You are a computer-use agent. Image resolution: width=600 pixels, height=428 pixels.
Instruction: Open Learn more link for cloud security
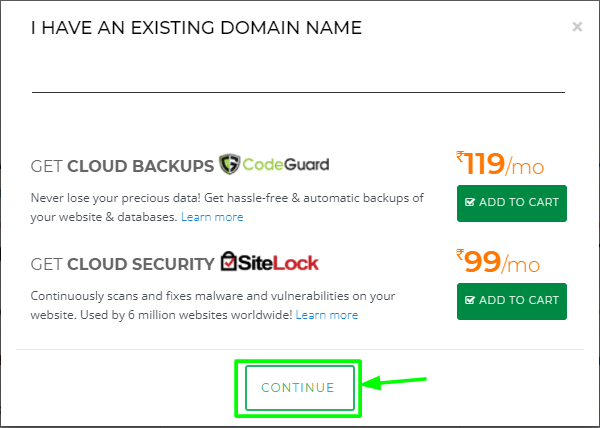tap(327, 315)
